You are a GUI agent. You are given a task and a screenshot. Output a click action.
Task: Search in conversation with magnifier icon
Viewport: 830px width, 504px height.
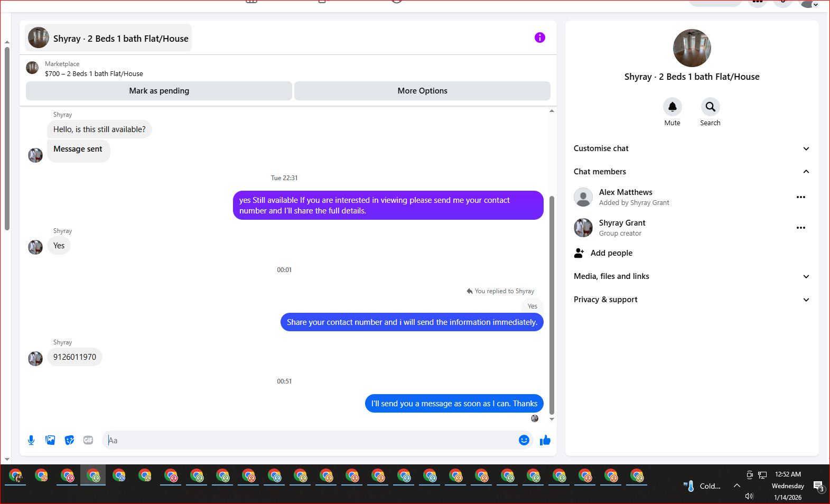(x=711, y=107)
